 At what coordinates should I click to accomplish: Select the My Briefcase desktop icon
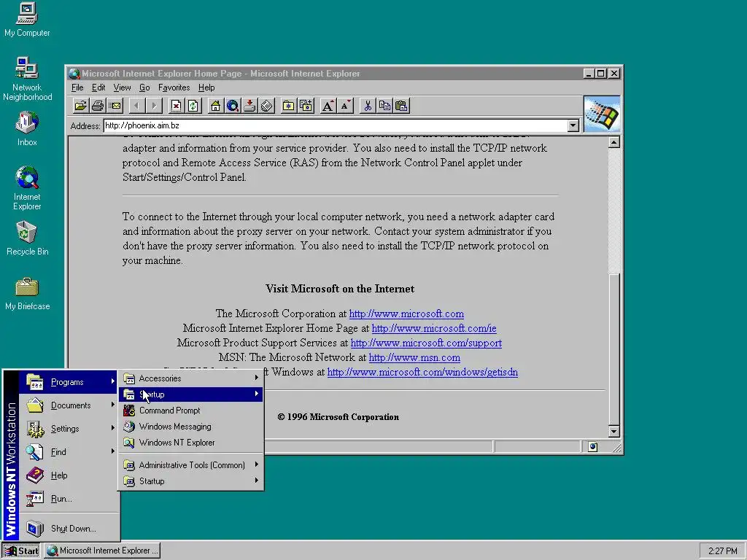(27, 294)
